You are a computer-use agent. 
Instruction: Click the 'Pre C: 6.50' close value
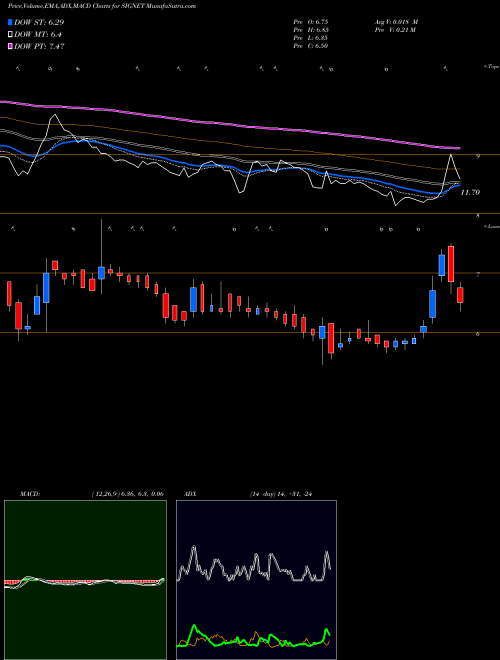pos(311,46)
